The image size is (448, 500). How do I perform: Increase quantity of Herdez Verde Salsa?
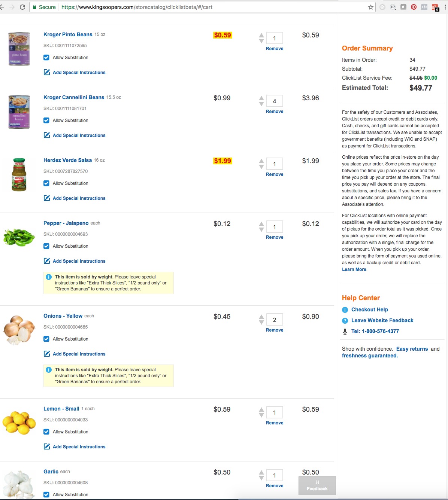[261, 161]
